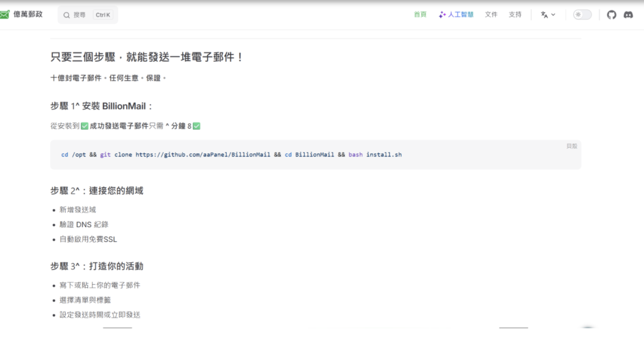Click the github.com/aaPanel/BillionMail URL in code
644x358 pixels.
coord(203,155)
